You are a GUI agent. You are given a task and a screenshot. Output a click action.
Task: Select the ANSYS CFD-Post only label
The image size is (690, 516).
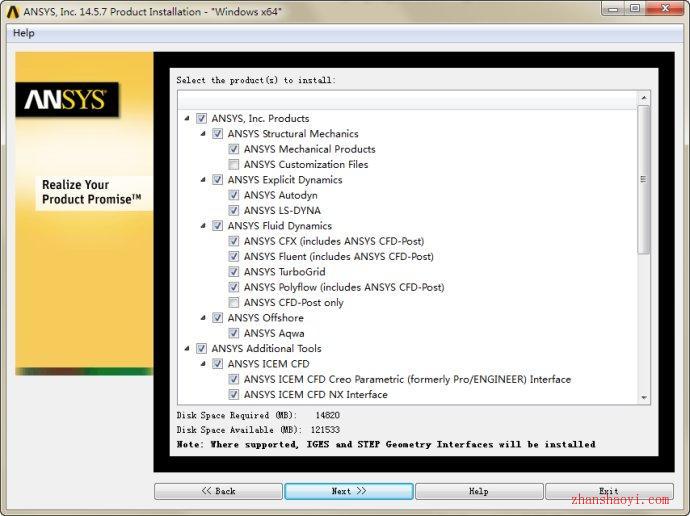294,303
